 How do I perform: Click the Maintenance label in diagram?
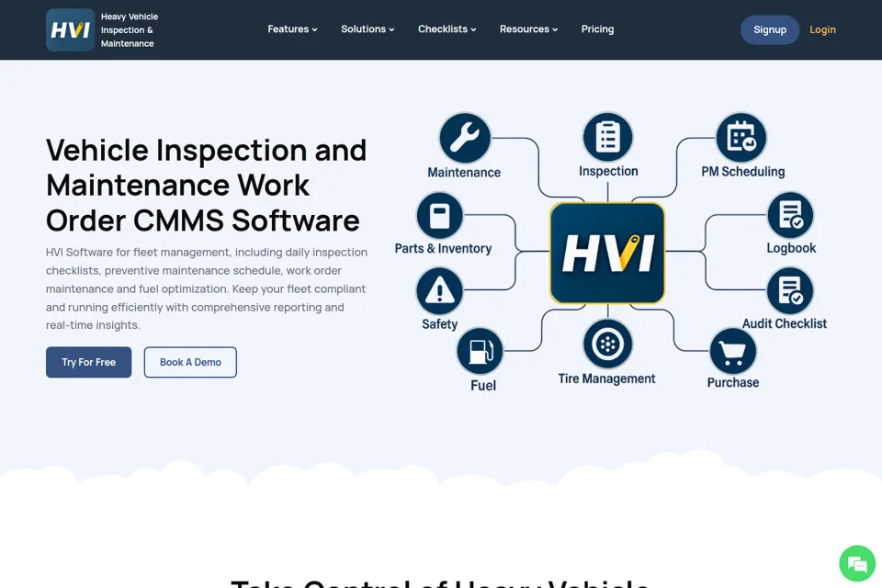coord(464,173)
